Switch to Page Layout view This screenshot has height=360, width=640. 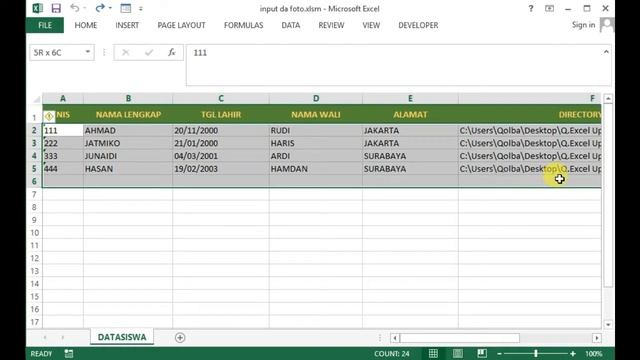(x=458, y=353)
